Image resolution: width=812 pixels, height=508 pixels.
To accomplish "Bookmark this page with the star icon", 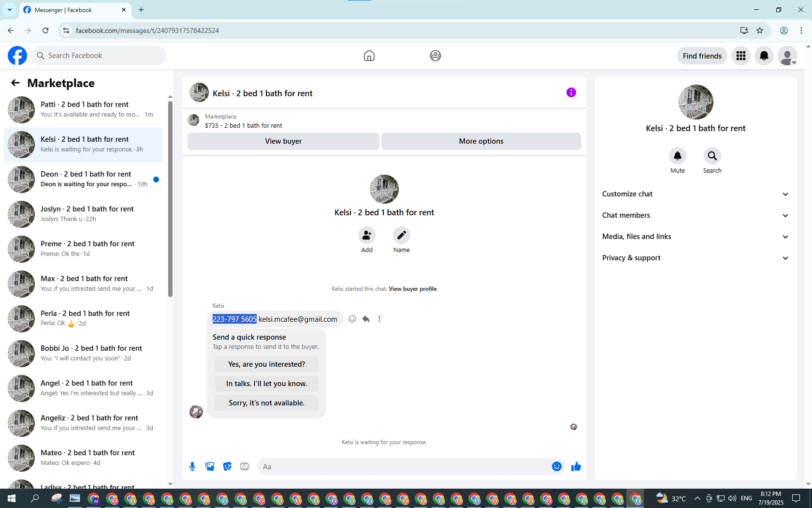I will (760, 30).
